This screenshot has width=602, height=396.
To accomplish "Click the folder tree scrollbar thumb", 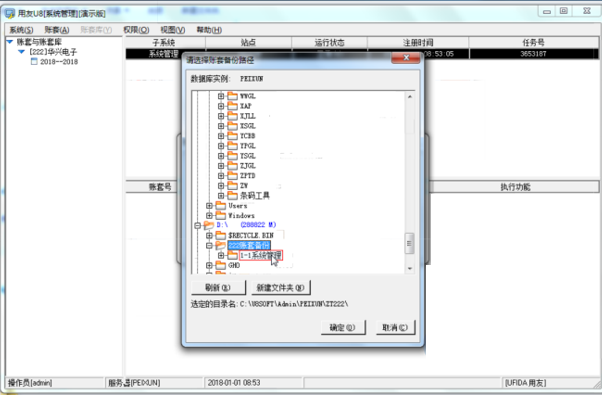I will pos(410,244).
